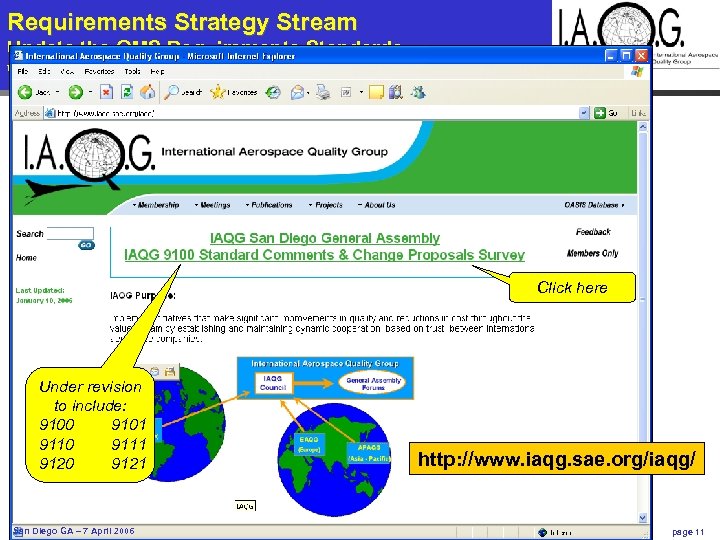Open the Help menu
Image resolution: width=720 pixels, height=540 pixels.
pyautogui.click(x=157, y=71)
